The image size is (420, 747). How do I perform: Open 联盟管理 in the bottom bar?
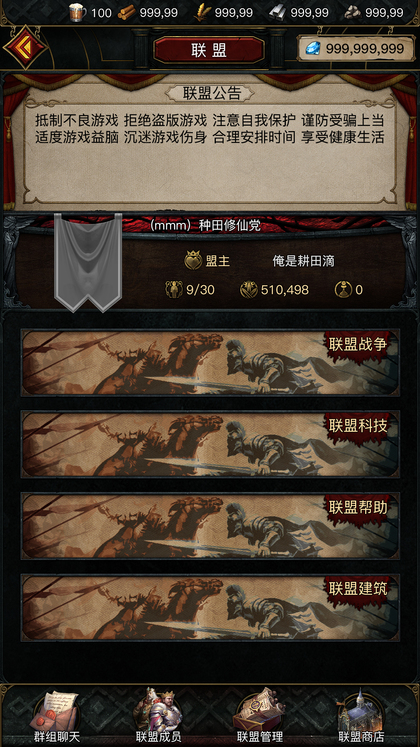point(260,717)
